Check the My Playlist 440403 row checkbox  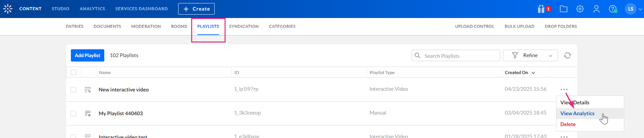coord(73,114)
